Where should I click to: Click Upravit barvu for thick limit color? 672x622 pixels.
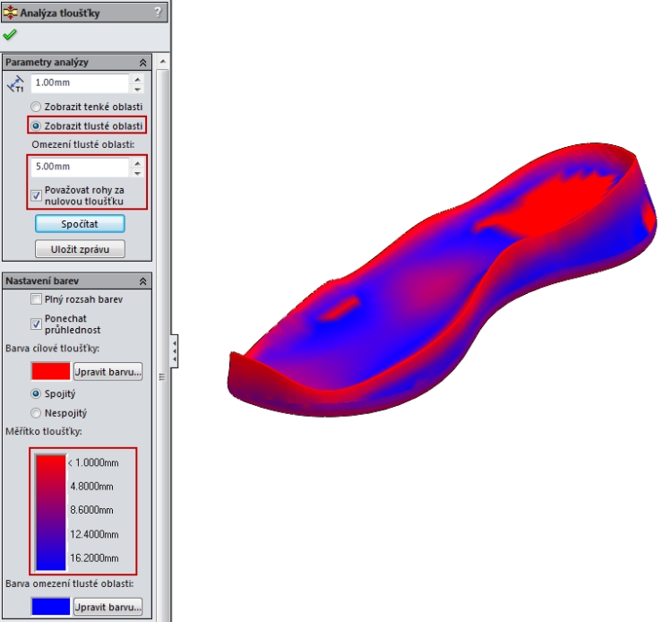tap(108, 607)
